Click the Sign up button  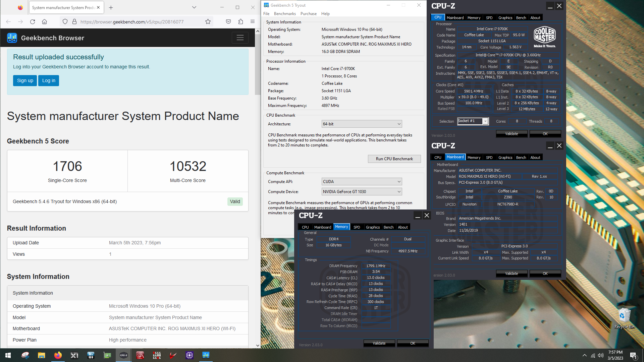point(25,80)
